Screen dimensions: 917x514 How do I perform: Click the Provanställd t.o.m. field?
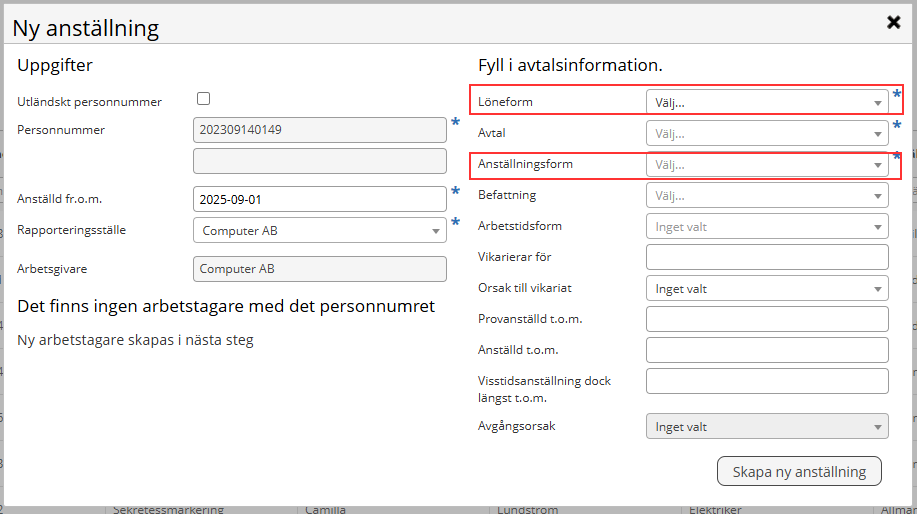766,319
